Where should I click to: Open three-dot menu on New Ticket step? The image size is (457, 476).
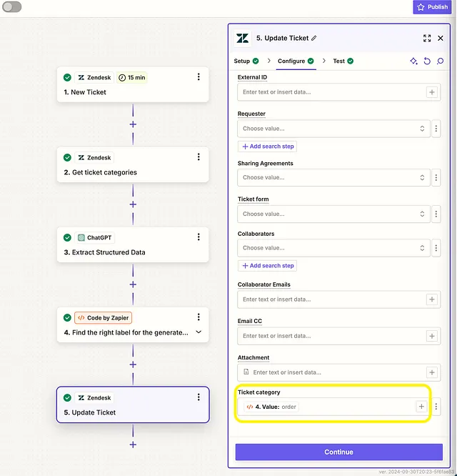click(x=199, y=76)
